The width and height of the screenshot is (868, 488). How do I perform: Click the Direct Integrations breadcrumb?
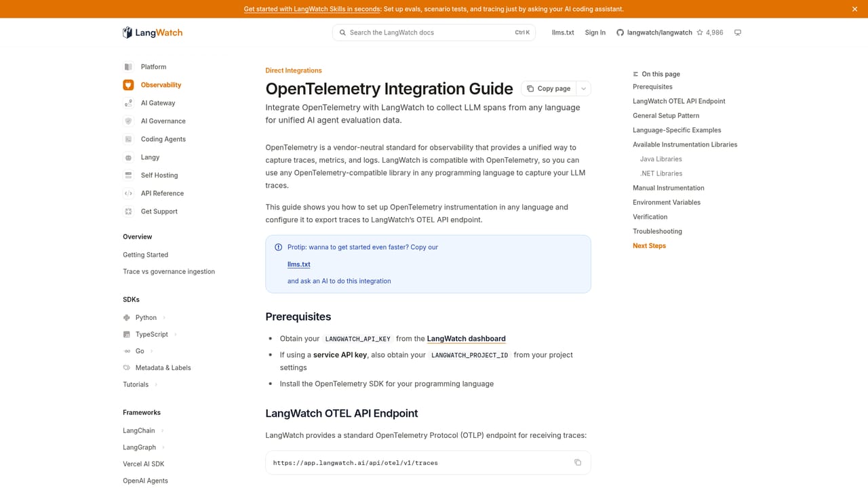click(x=294, y=70)
